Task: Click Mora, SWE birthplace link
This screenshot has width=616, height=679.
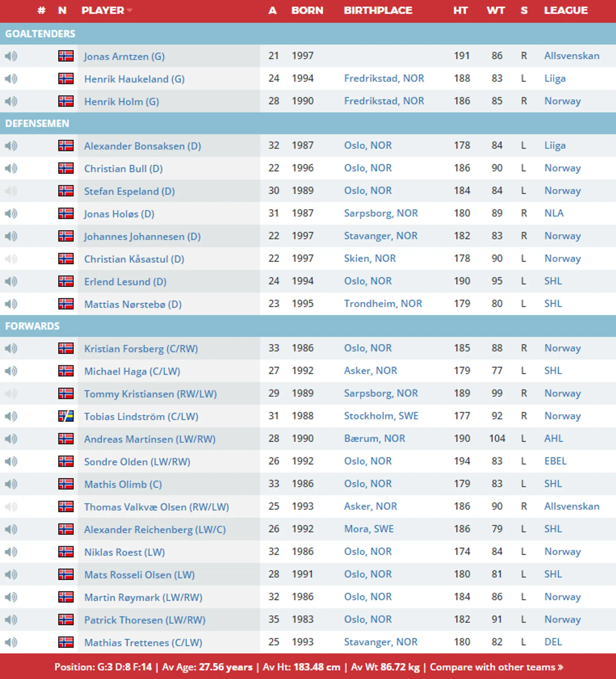Action: click(369, 529)
